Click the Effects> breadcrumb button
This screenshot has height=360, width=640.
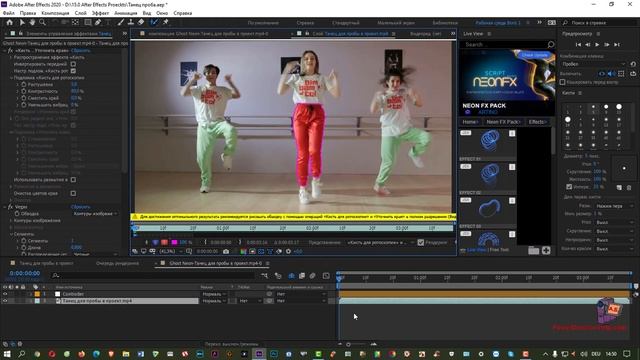(x=538, y=122)
